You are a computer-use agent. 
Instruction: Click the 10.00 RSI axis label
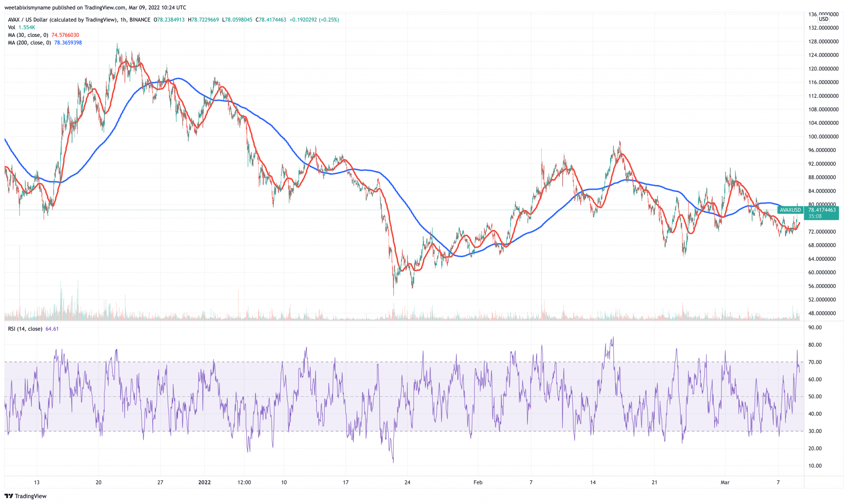815,465
